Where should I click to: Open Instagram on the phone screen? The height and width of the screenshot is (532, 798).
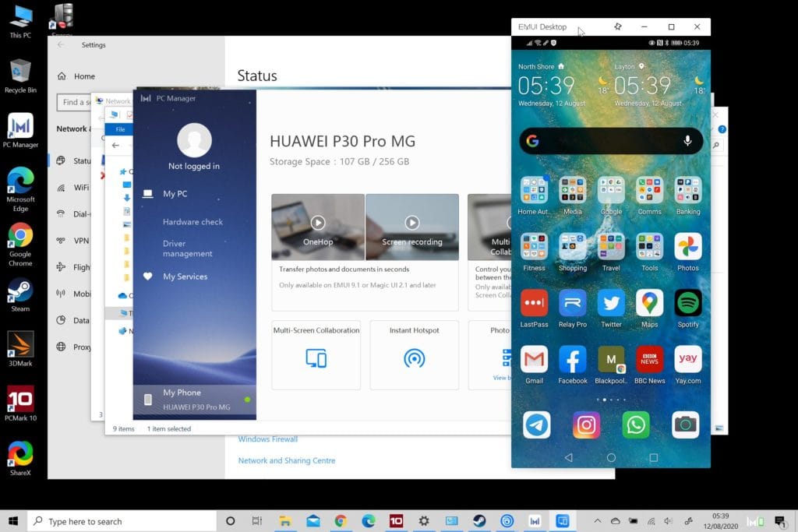click(x=586, y=425)
